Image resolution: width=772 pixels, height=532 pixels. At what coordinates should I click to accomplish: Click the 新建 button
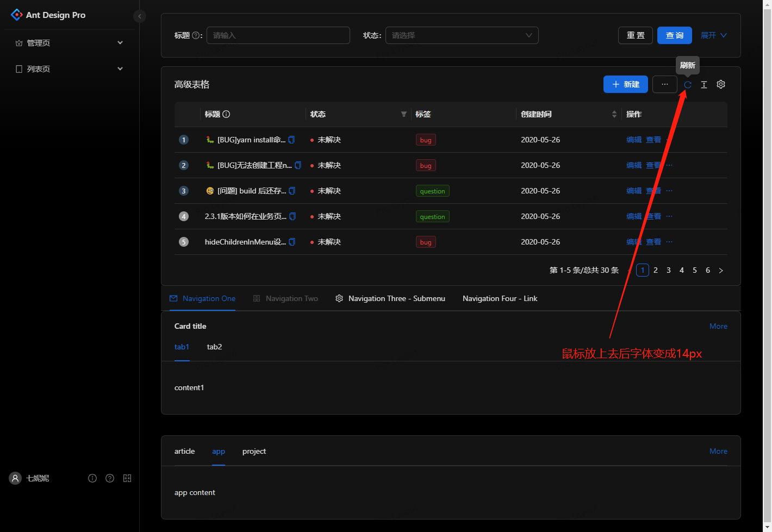pyautogui.click(x=626, y=84)
